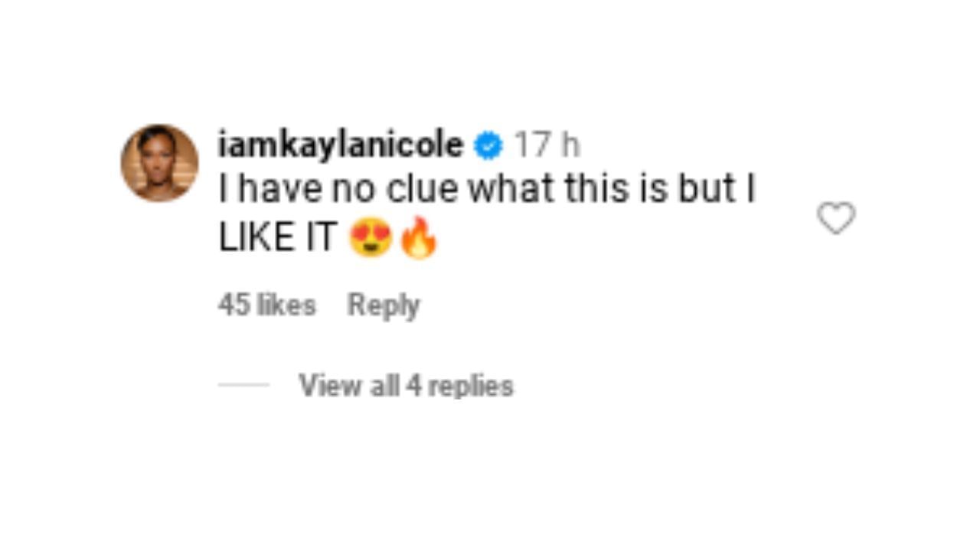
Task: View who liked via 45 likes
Action: tap(267, 305)
